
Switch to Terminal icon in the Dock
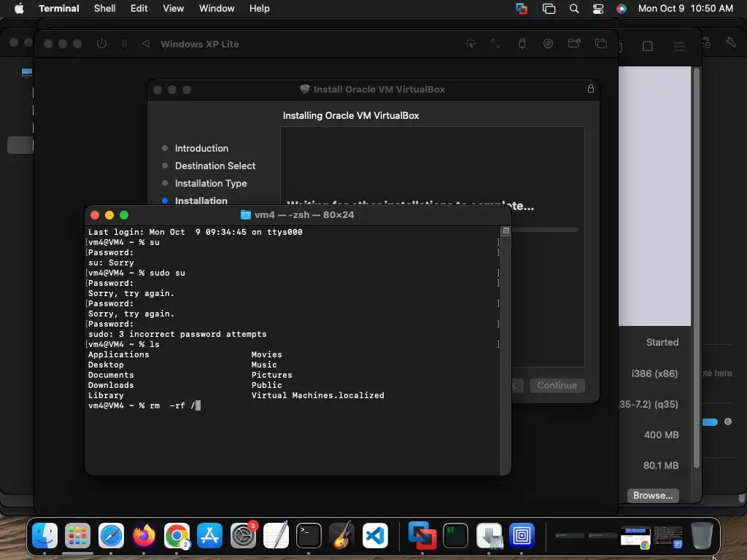click(x=309, y=536)
